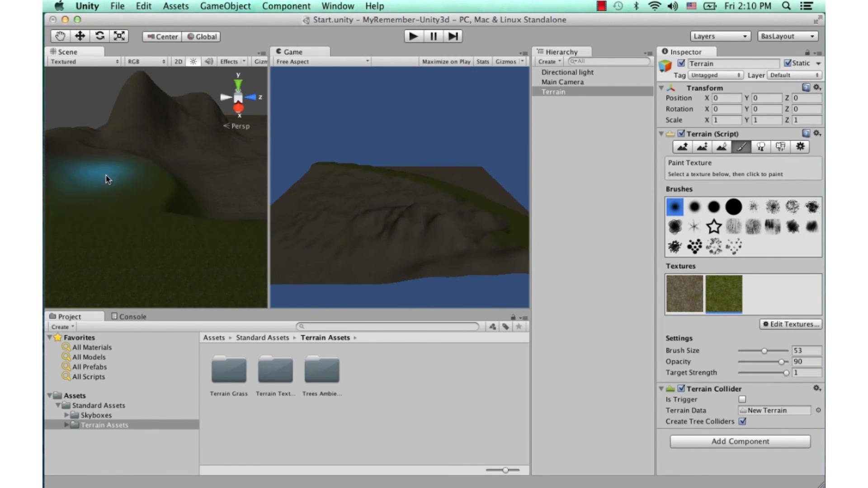Toggle Stats overlay in Game view
The image size is (868, 488).
coord(483,61)
